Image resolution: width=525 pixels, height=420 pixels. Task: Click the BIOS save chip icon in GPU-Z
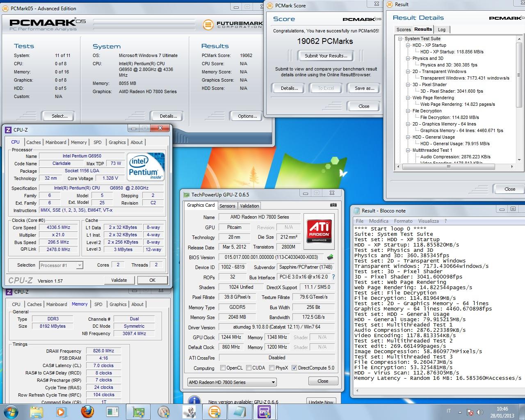(330, 257)
